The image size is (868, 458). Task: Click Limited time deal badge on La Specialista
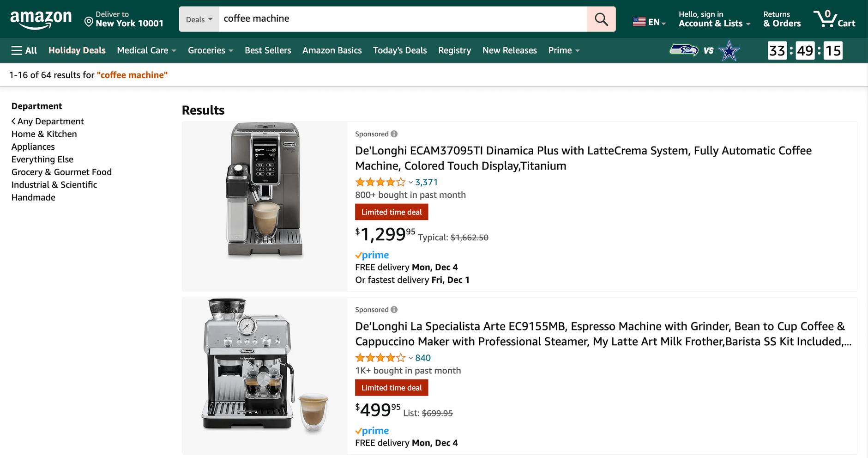[x=392, y=388]
